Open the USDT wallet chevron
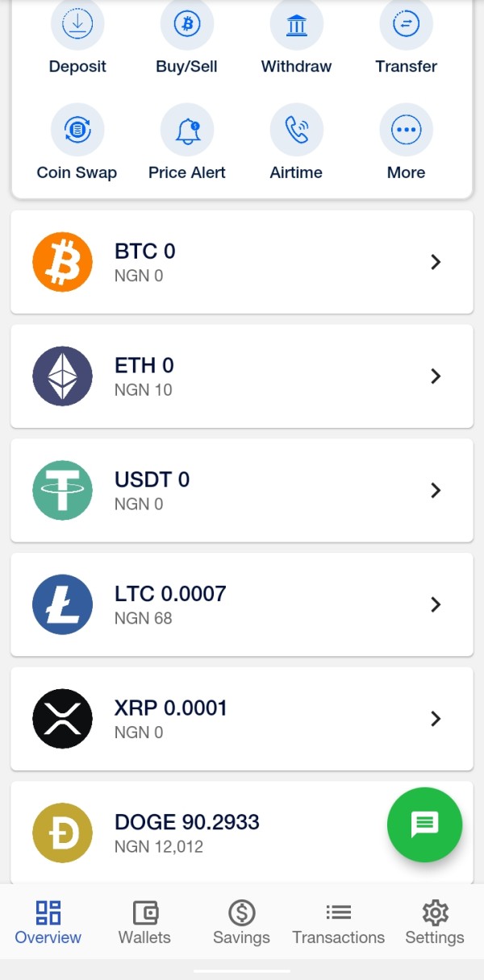This screenshot has height=980, width=484. click(x=436, y=490)
